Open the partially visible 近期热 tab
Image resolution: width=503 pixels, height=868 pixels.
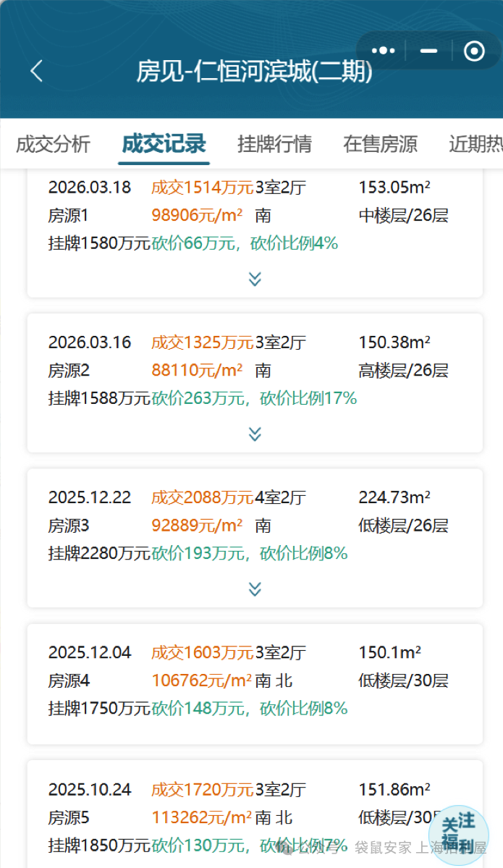coord(475,144)
